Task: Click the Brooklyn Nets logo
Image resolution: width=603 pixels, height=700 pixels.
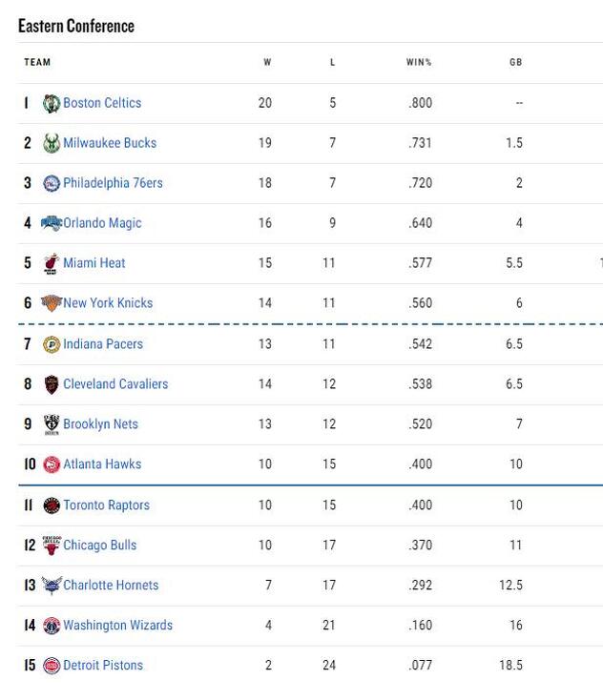Action: click(52, 424)
